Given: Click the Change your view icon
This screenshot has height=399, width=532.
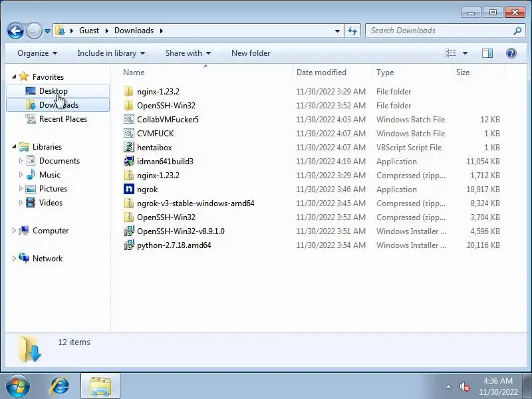Looking at the screenshot, I should (451, 53).
